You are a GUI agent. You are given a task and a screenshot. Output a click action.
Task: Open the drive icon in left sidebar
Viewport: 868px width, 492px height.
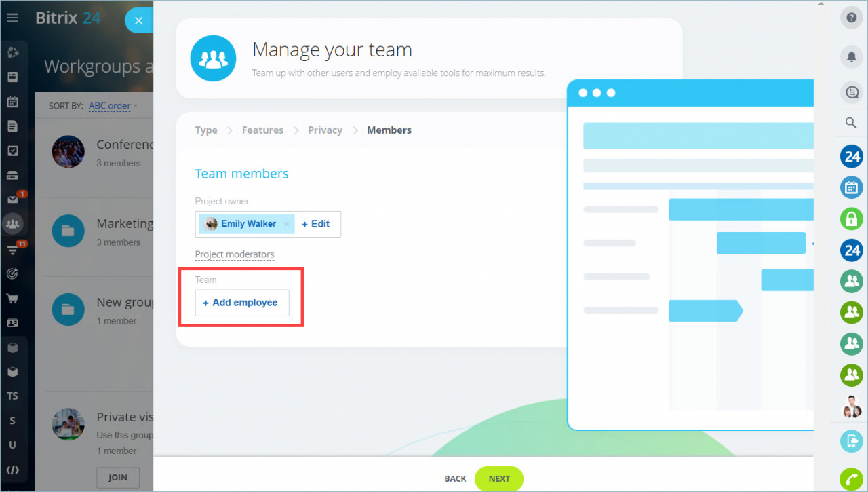(x=12, y=175)
